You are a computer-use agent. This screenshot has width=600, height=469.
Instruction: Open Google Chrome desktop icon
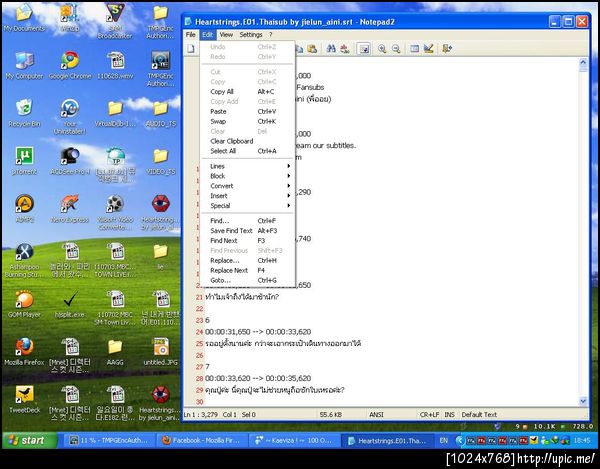click(70, 65)
